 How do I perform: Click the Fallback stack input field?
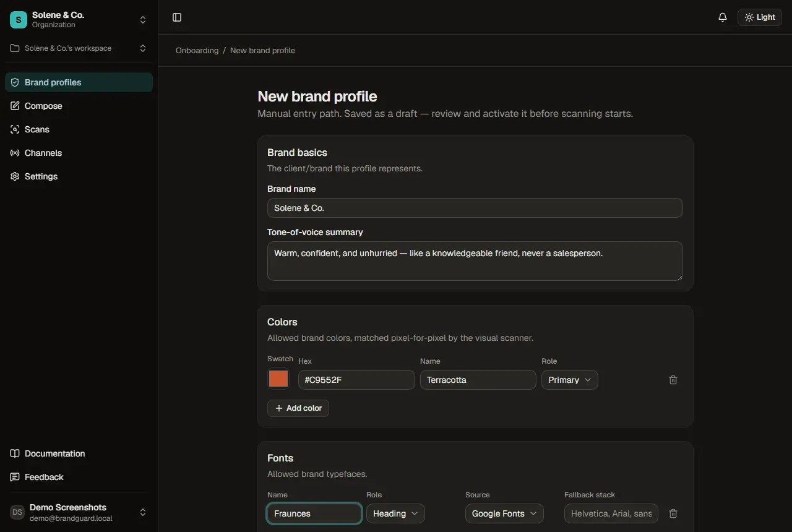point(611,513)
